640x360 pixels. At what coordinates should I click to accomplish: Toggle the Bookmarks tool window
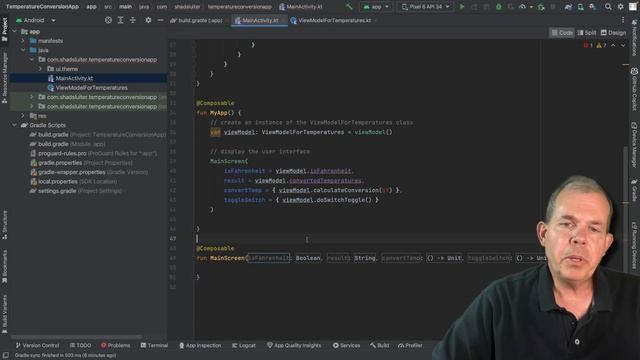coord(4,267)
